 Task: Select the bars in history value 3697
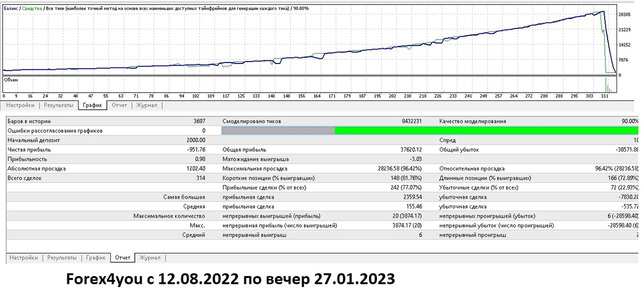(199, 121)
